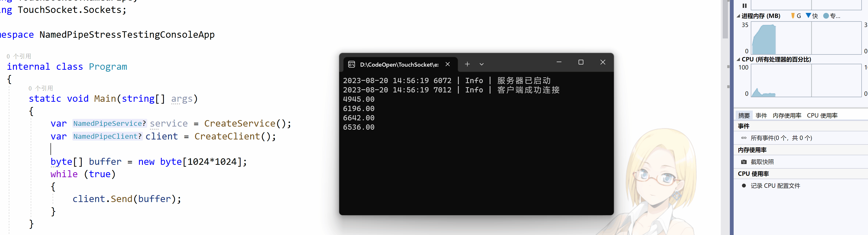Switch to the 摘要 tab
This screenshot has height=235, width=868.
click(744, 116)
